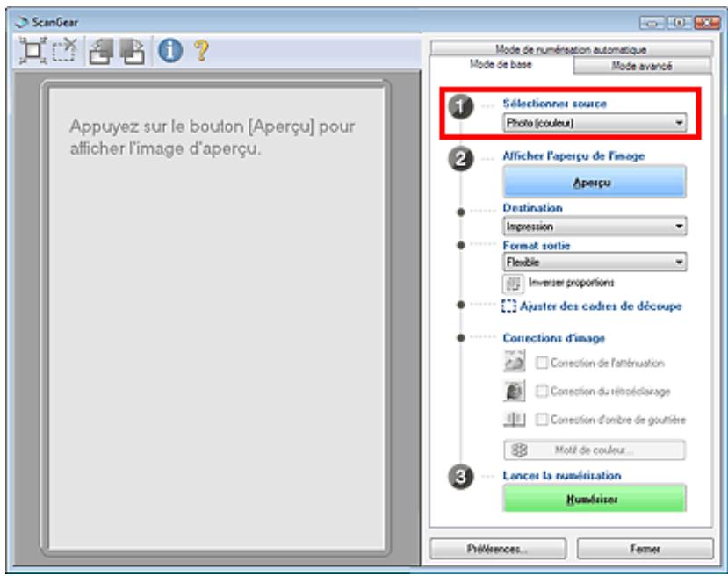Open the Sélectionner source dropdown
This screenshot has height=576, width=728.
coord(595,123)
